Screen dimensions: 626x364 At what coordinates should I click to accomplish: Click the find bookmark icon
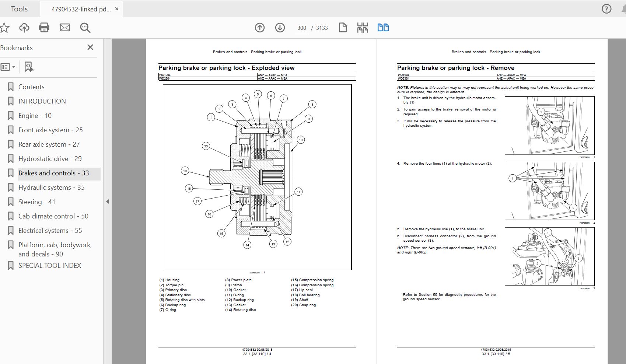coord(29,67)
